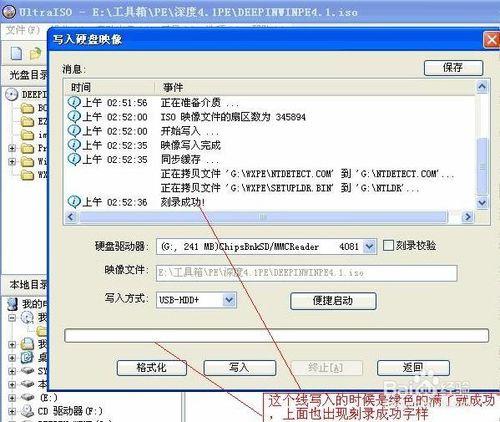Expand the (E:) drive in local tree

(x=12, y=398)
